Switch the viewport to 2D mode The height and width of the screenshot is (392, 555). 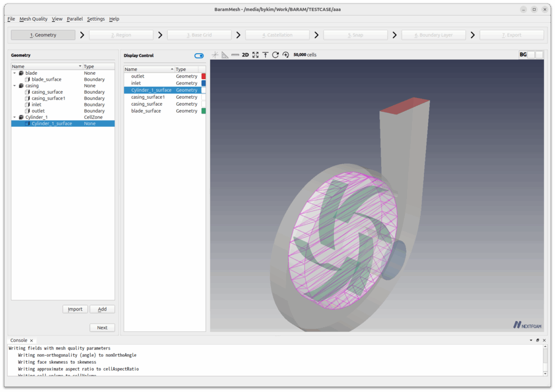(246, 55)
